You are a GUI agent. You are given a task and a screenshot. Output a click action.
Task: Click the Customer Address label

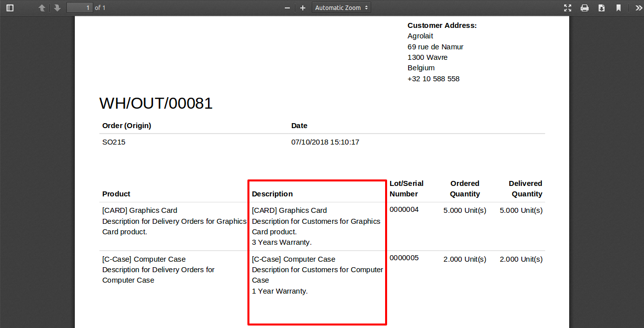(442, 25)
